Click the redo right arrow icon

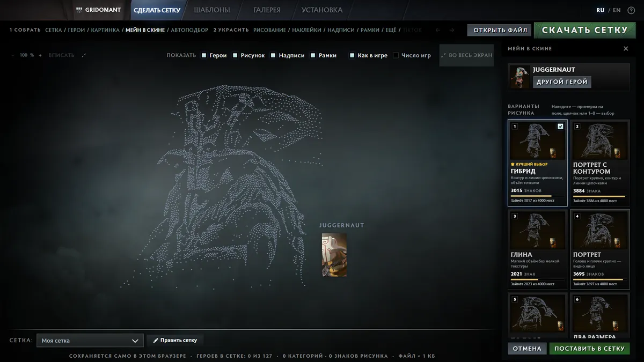(452, 30)
